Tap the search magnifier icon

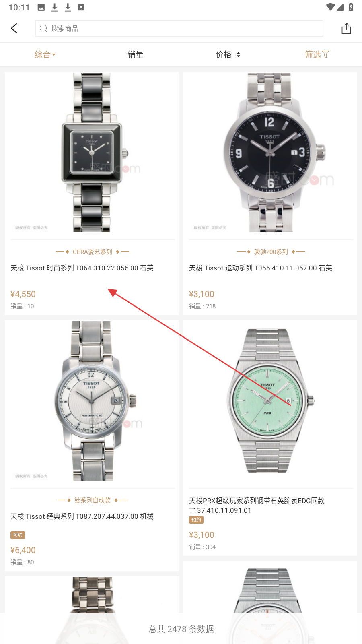pos(43,29)
